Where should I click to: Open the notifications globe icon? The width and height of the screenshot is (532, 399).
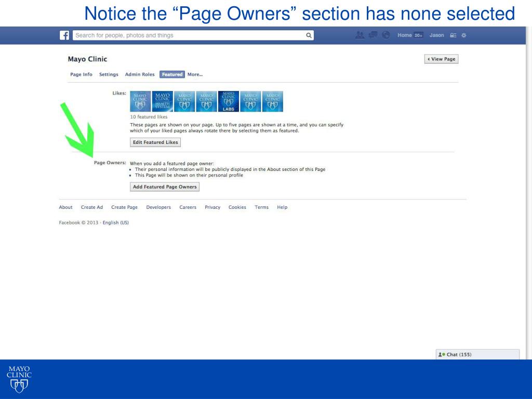pos(386,35)
